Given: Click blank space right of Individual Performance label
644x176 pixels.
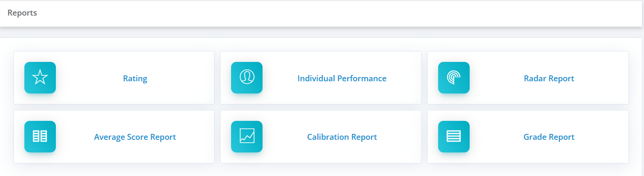Looking at the screenshot, I should coord(403,78).
